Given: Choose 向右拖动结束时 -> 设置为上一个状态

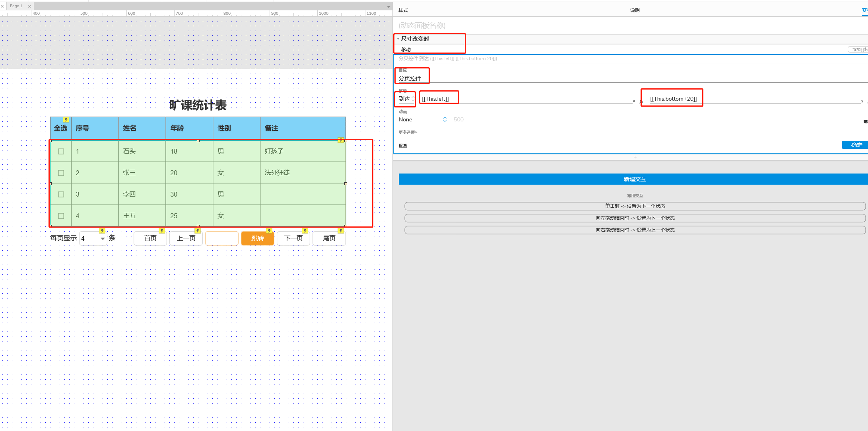Looking at the screenshot, I should pos(635,230).
